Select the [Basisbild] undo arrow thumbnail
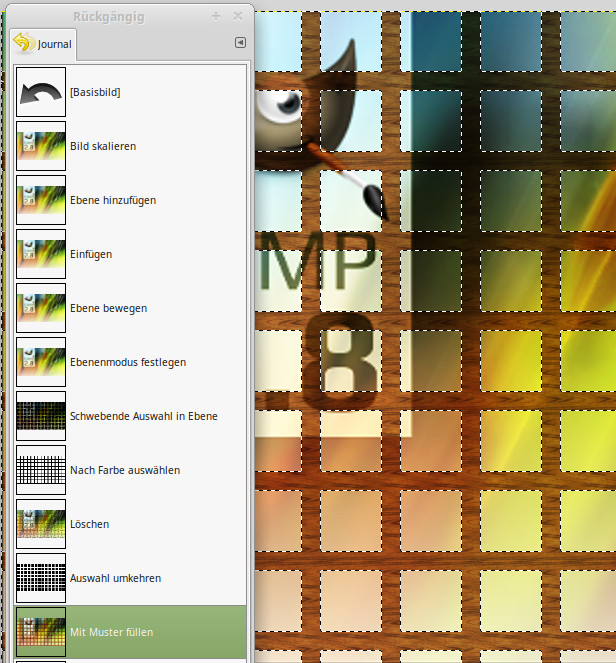616x663 pixels. [41, 92]
